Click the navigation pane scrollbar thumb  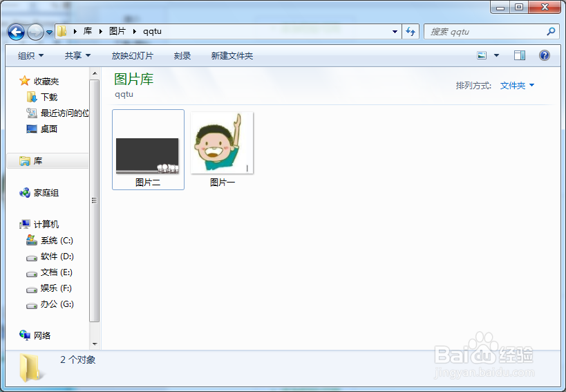click(x=95, y=200)
